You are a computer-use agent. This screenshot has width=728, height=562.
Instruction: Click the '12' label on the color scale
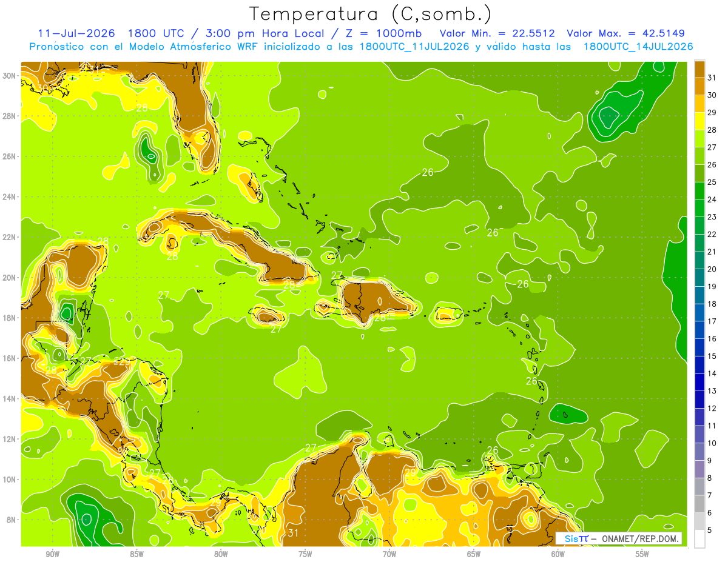tap(712, 409)
